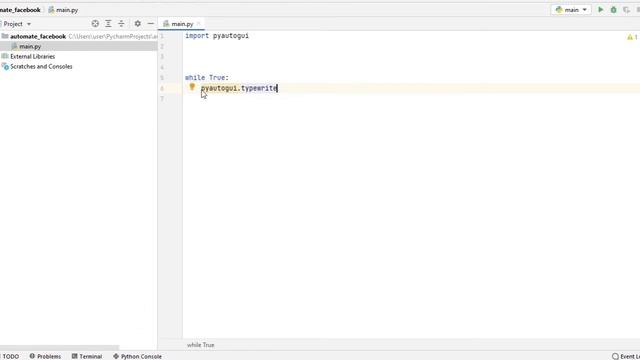
Task: Open main.py in the project tree
Action: pyautogui.click(x=30, y=47)
